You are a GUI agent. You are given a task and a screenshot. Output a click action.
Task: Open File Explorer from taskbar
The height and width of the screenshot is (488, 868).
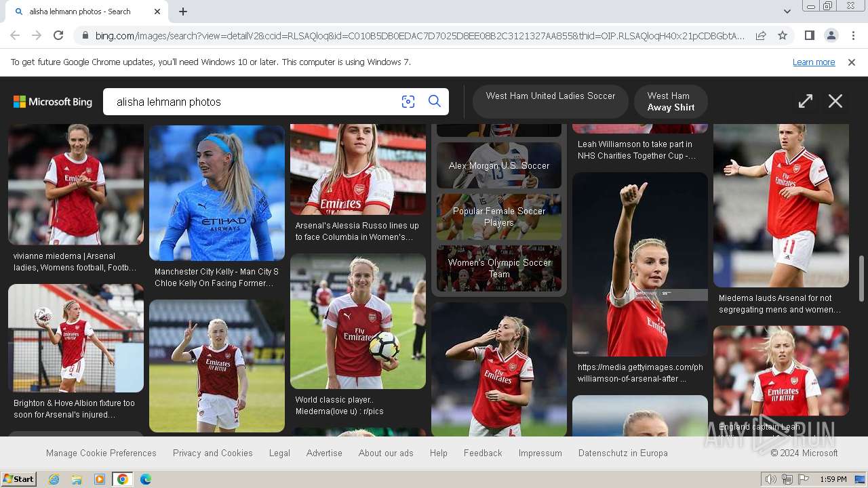click(77, 479)
